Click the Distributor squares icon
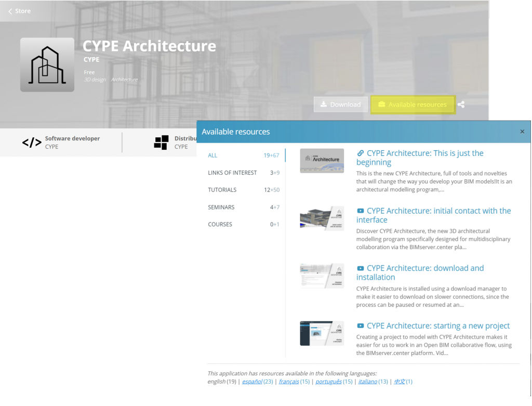This screenshot has height=406, width=532. pos(161,142)
